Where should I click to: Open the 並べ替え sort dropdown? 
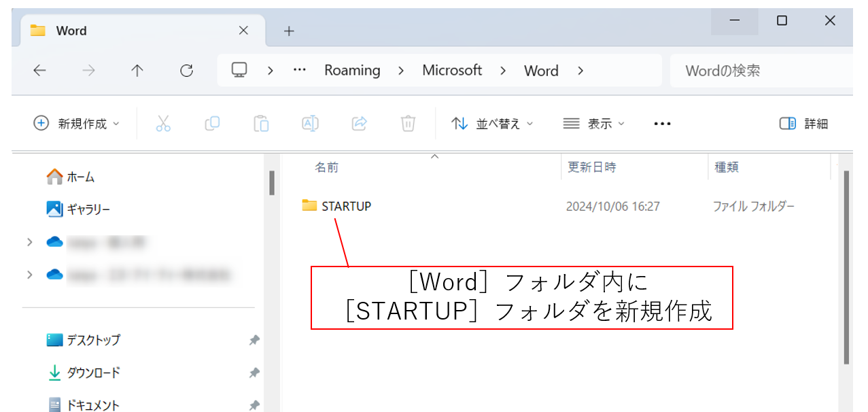[x=492, y=124]
